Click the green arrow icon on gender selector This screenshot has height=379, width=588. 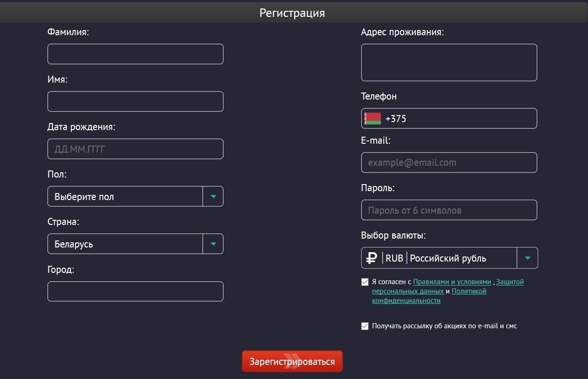(213, 196)
